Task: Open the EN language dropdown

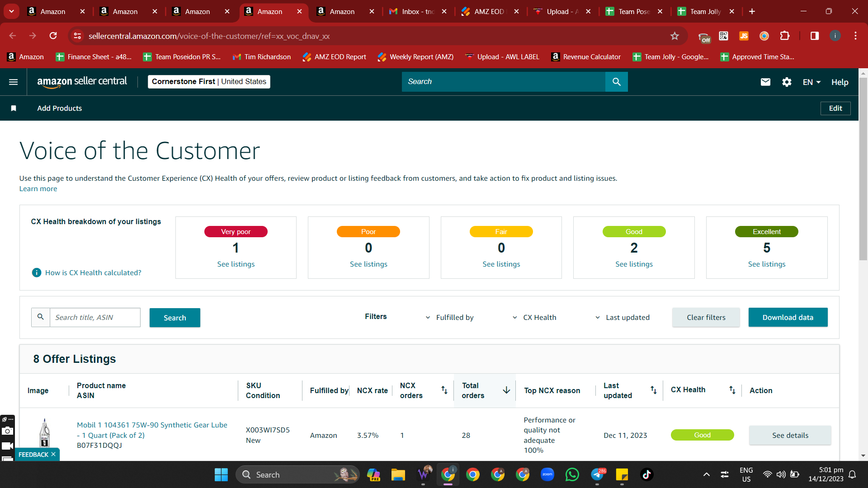Action: pyautogui.click(x=811, y=82)
